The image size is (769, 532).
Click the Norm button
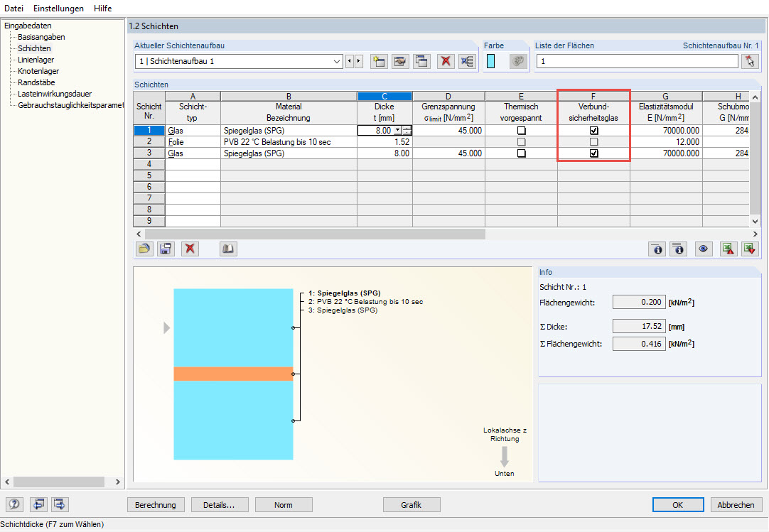click(284, 504)
